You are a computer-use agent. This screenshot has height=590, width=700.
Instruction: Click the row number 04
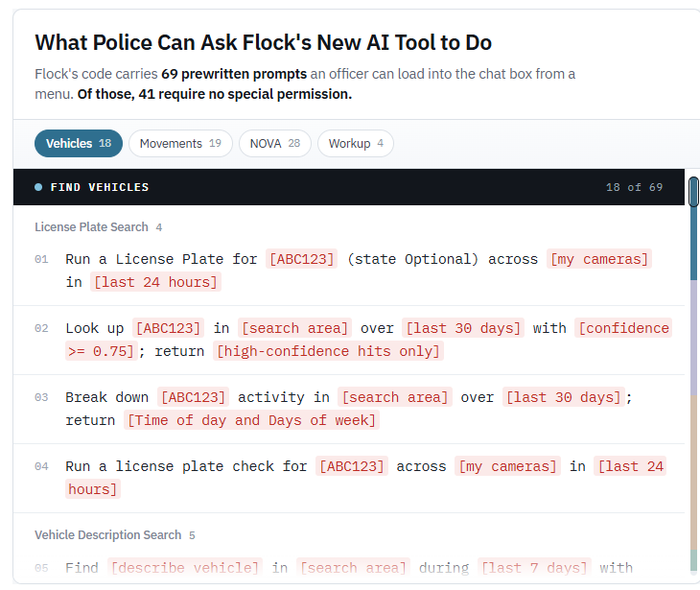[41, 467]
